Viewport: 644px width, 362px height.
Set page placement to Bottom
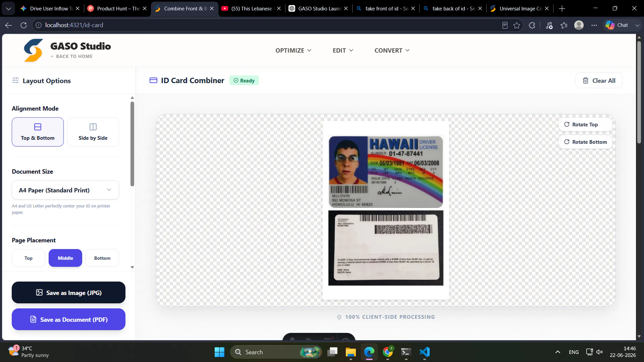click(x=102, y=258)
